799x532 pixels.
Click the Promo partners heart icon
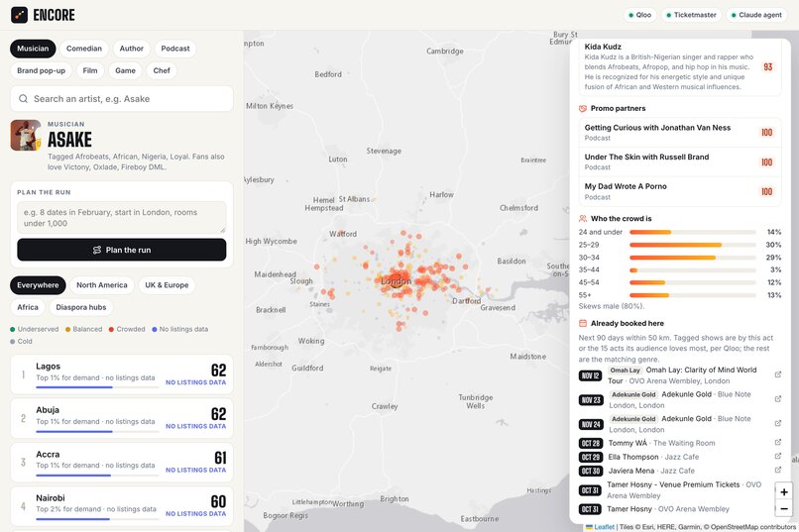583,108
